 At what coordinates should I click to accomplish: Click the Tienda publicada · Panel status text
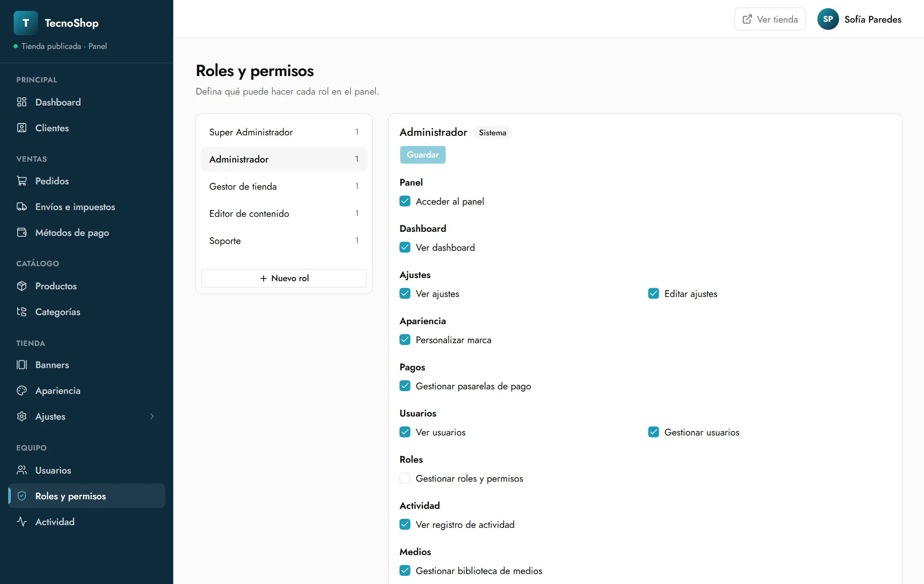(x=64, y=46)
